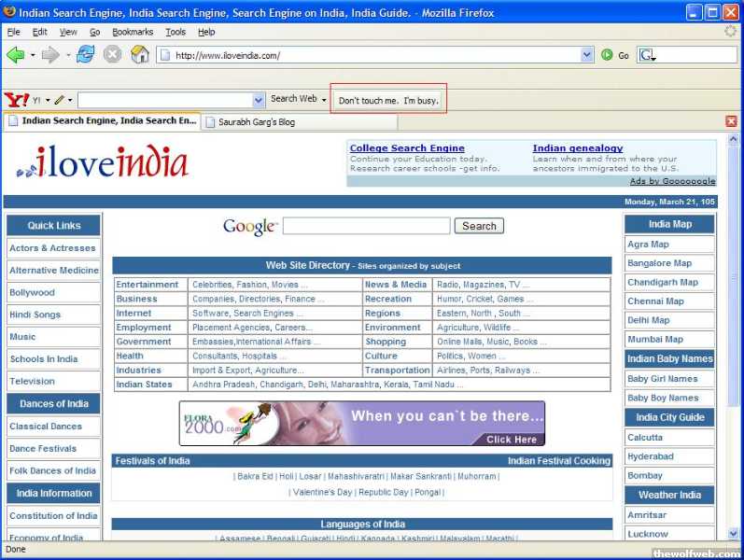Open the Amritsar weather link
Viewport: 744px width, 560px height.
(x=647, y=515)
